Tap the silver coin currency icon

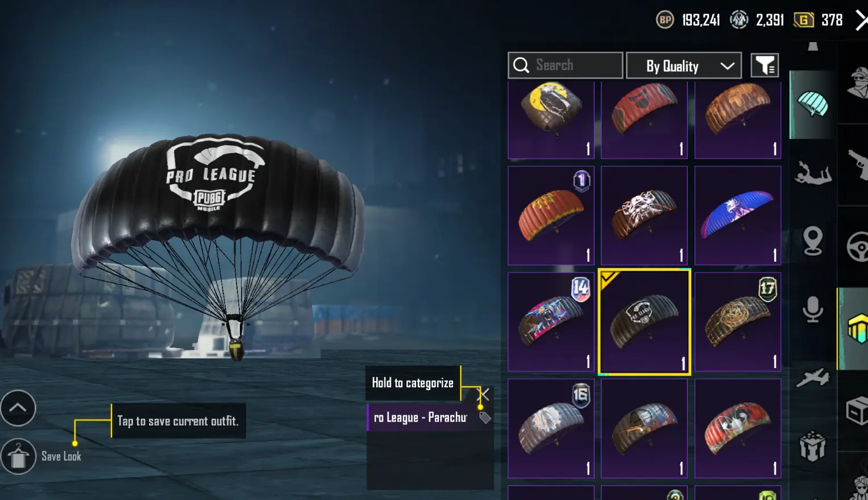[x=739, y=20]
